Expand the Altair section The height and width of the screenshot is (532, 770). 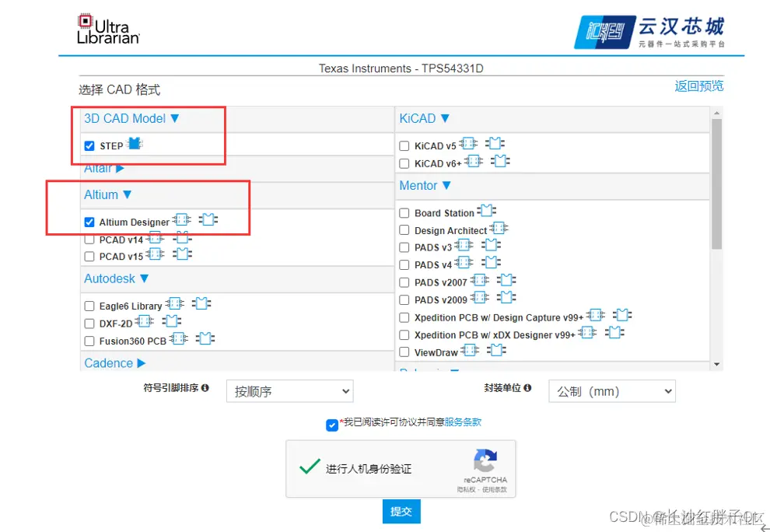104,168
